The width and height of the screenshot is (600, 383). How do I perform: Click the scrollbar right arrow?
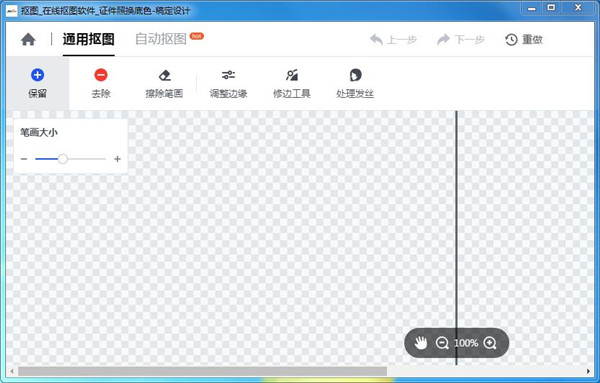(x=588, y=371)
